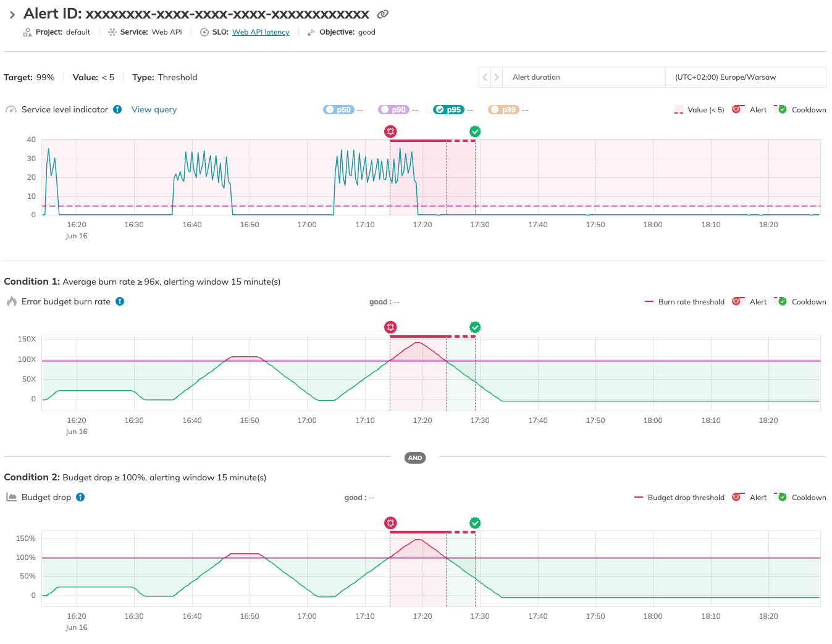Click Alert legend icon in SLI chart

pos(737,109)
